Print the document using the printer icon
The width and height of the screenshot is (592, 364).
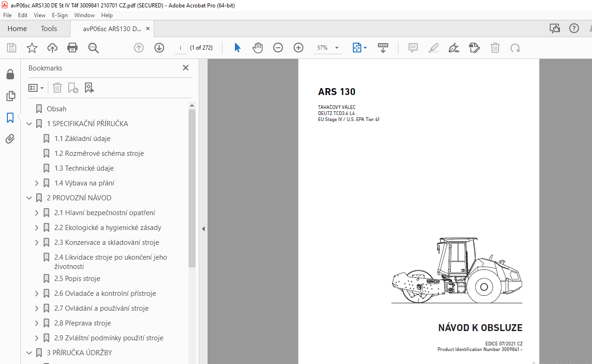tap(72, 48)
